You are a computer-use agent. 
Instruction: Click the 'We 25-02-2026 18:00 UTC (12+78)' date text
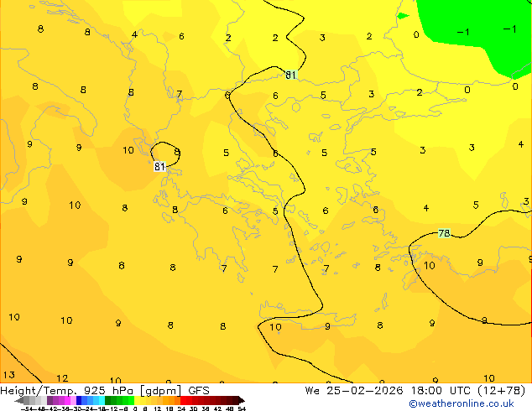(415, 391)
